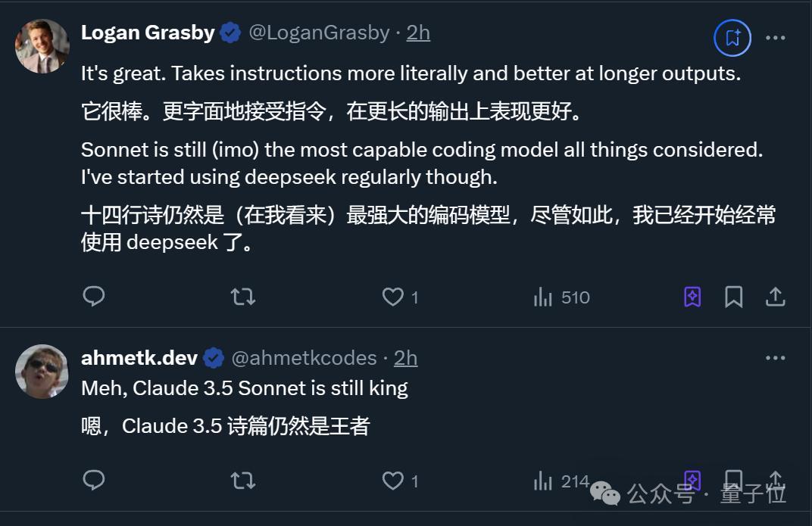Open the purple smart bookmark icon on ahmetk.dev's tweet
812x526 pixels.
[692, 480]
